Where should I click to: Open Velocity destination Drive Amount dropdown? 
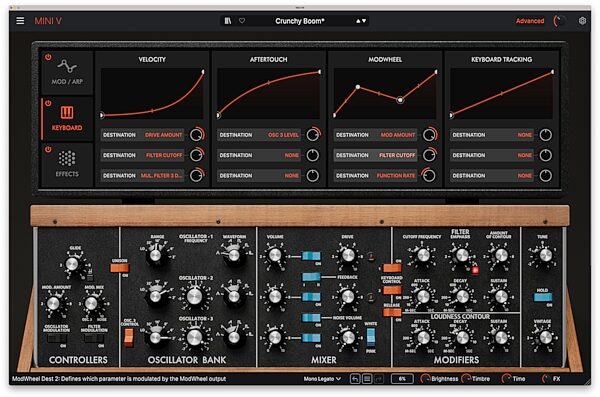[143, 135]
